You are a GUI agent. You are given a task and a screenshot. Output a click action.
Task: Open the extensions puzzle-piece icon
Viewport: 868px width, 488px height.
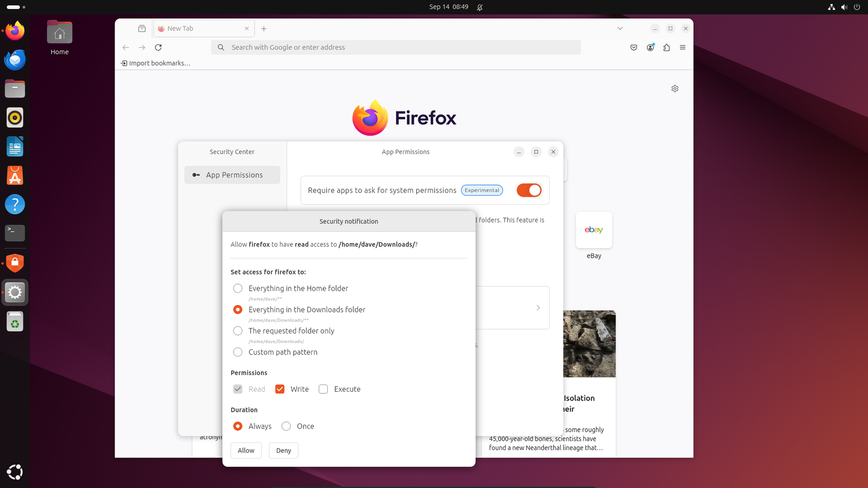pos(667,47)
